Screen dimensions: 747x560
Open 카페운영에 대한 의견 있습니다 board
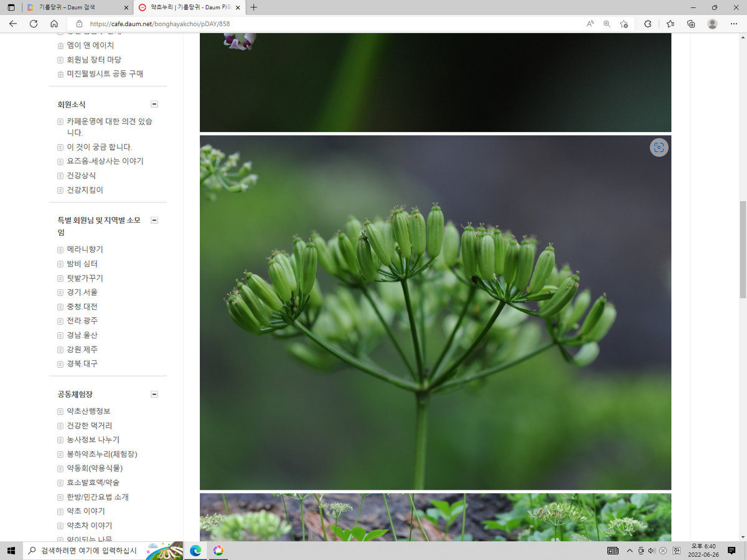(x=110, y=127)
